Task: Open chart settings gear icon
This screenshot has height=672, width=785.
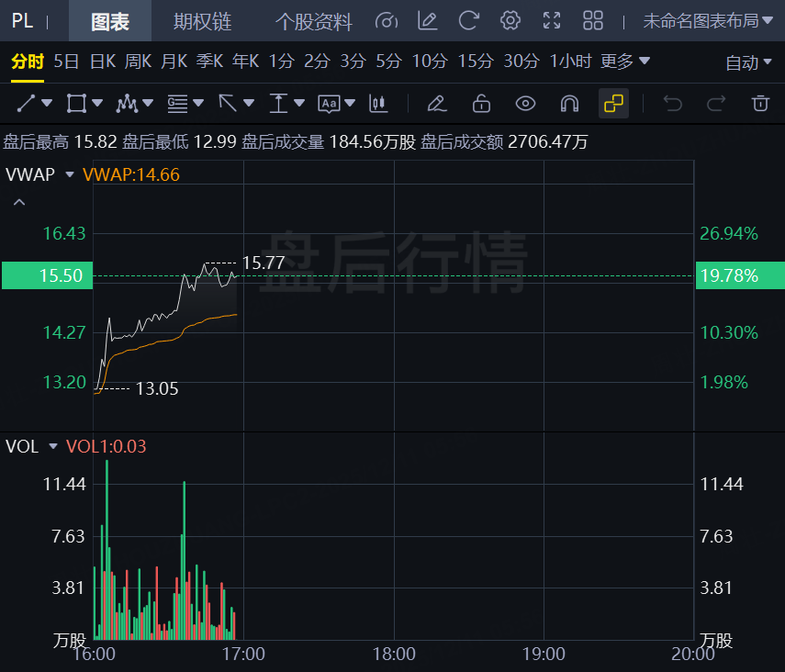Action: click(x=510, y=20)
